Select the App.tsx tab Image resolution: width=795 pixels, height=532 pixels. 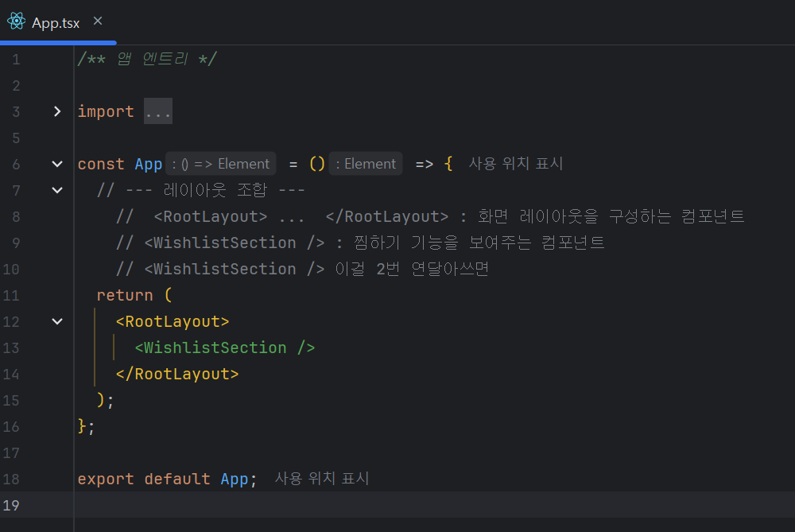coord(56,22)
